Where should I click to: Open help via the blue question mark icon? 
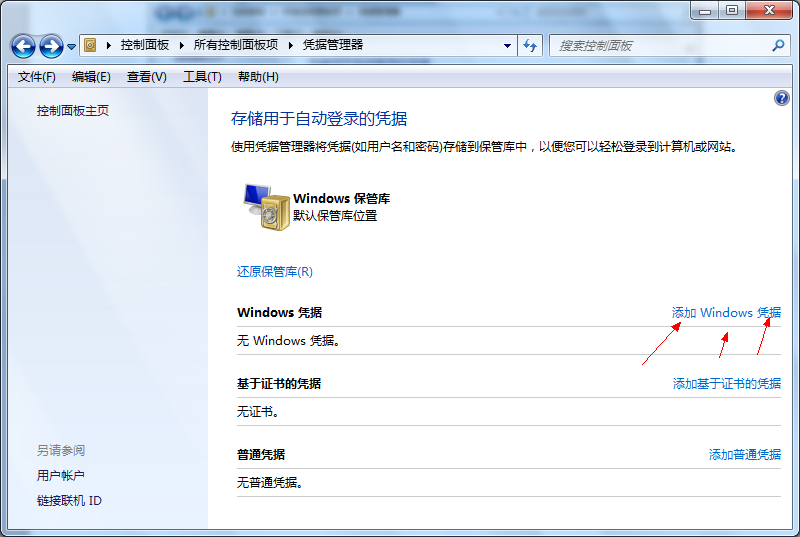pos(782,98)
